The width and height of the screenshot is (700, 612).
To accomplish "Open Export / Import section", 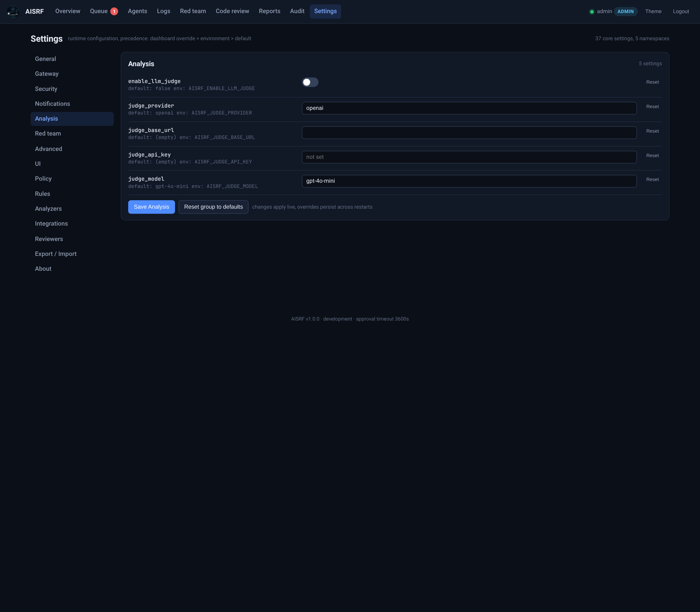I will (x=72, y=254).
